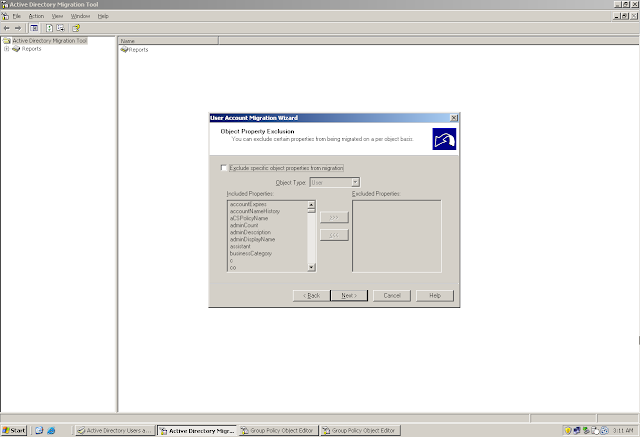The height and width of the screenshot is (437, 640).
Task: Click the Help toolbar icon with question mark
Action: click(76, 28)
